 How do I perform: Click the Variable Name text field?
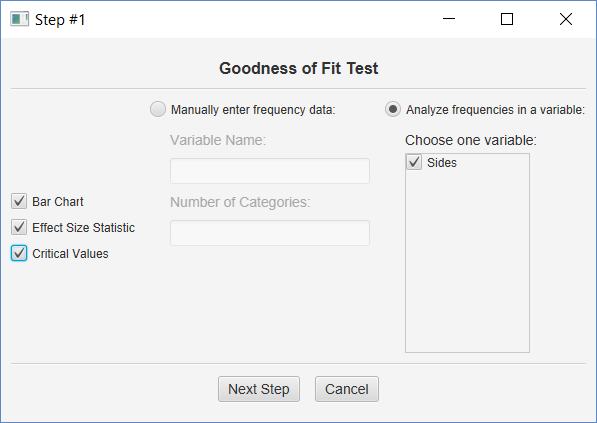pos(270,171)
